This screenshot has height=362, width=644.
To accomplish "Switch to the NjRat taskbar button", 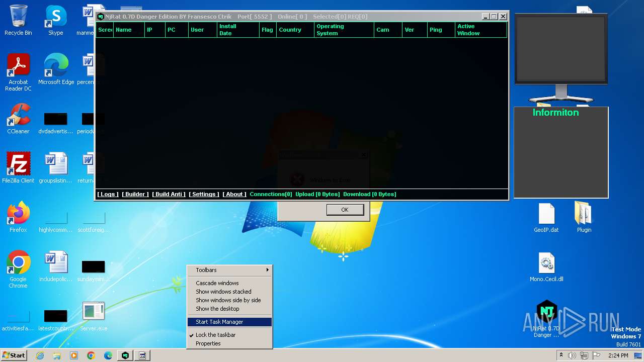I will tap(125, 355).
